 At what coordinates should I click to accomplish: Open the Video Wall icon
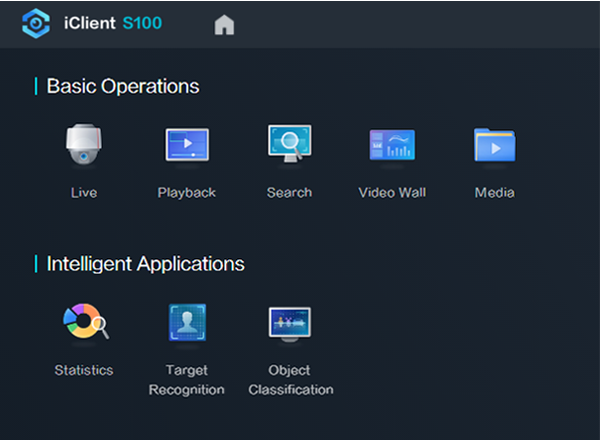point(391,146)
